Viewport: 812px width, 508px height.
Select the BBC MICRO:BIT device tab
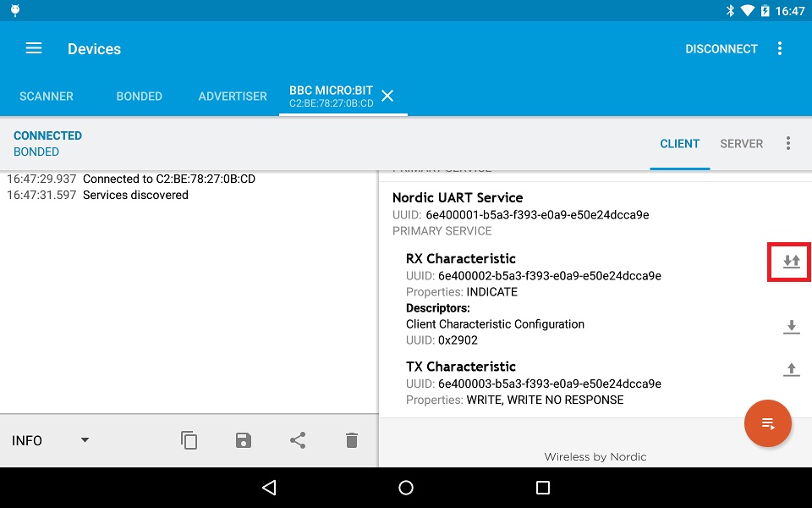332,96
